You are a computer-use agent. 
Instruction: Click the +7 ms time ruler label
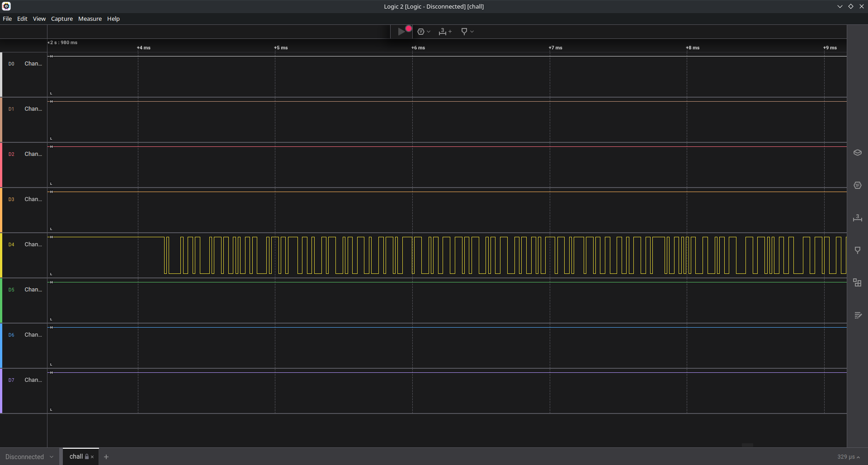tap(556, 48)
